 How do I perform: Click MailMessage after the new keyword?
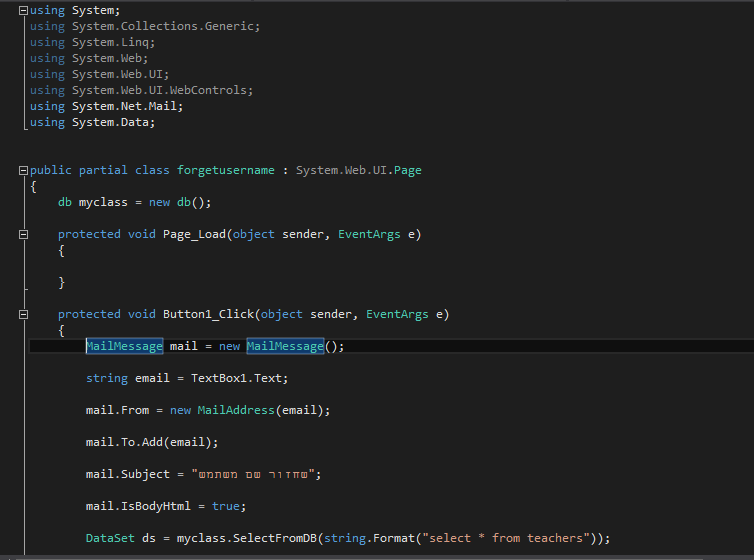285,346
